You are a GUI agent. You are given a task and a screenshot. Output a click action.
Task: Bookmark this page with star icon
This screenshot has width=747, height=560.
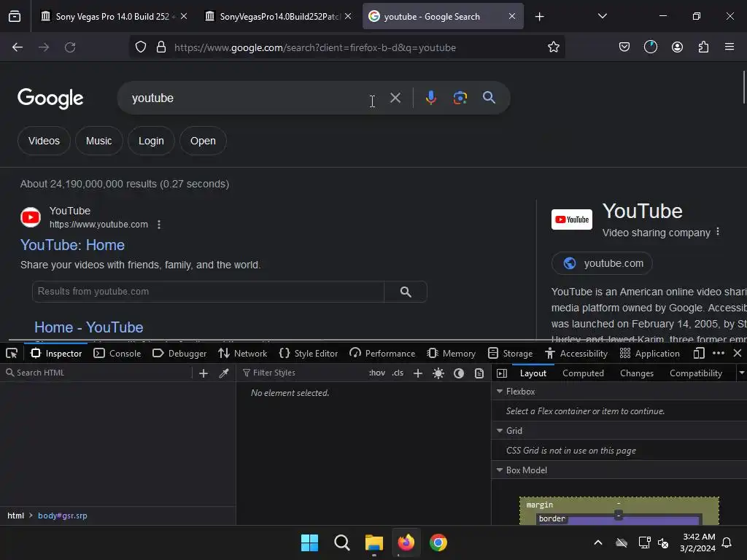[x=553, y=47]
